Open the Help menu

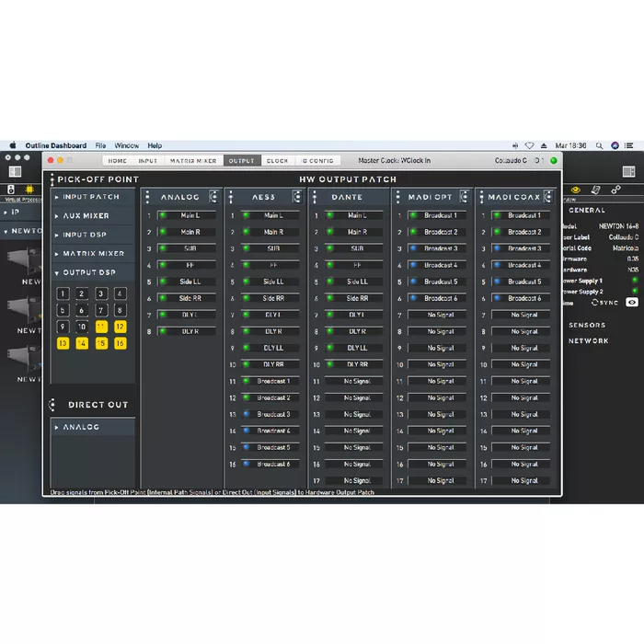(155, 145)
